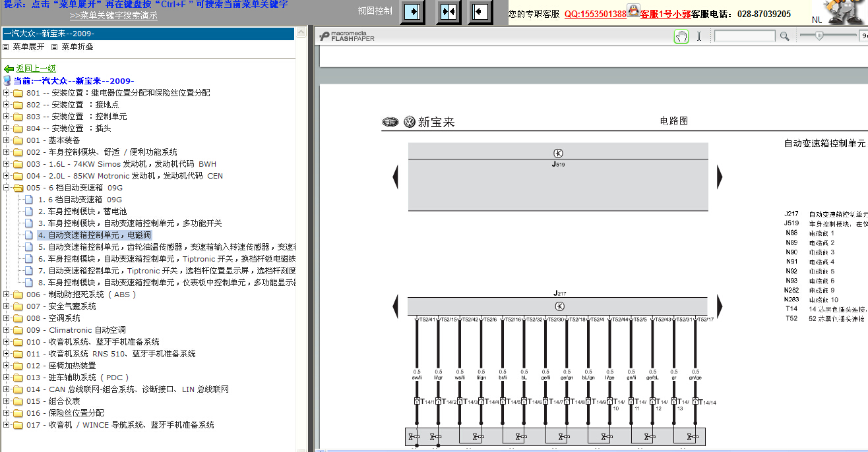Click the FlashPaper search text field
The width and height of the screenshot is (868, 452).
pos(745,36)
